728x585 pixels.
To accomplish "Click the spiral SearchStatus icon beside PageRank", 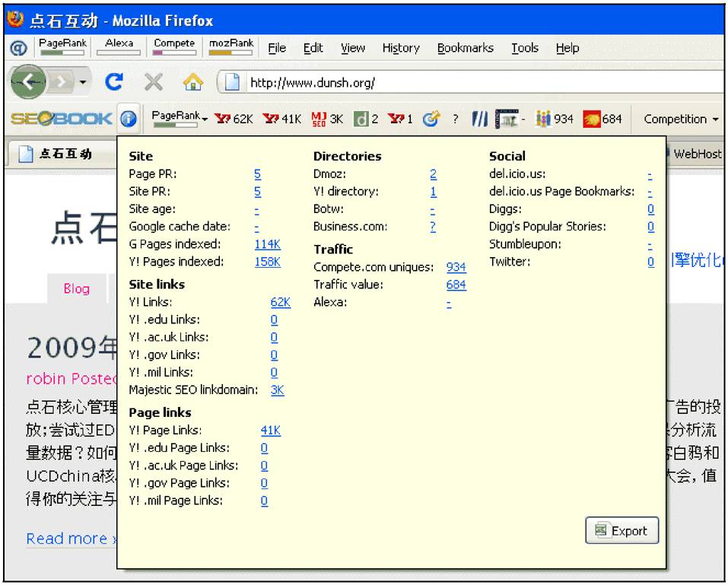I will tap(18, 48).
